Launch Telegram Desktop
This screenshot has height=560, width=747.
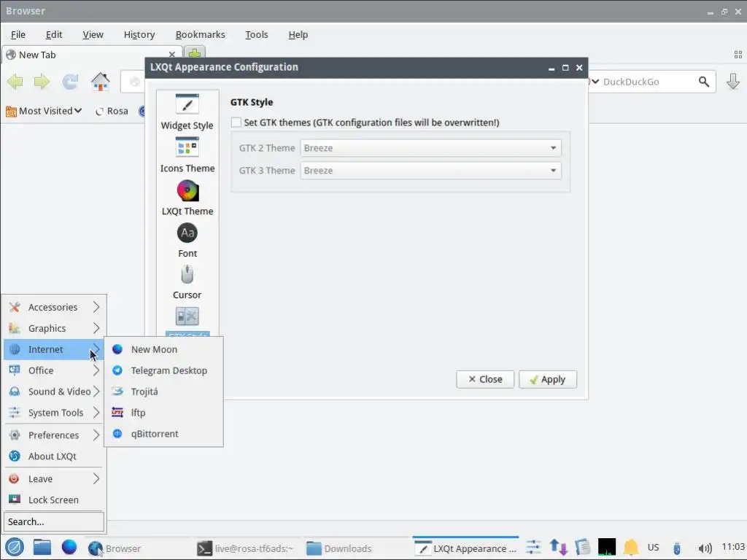163,370
